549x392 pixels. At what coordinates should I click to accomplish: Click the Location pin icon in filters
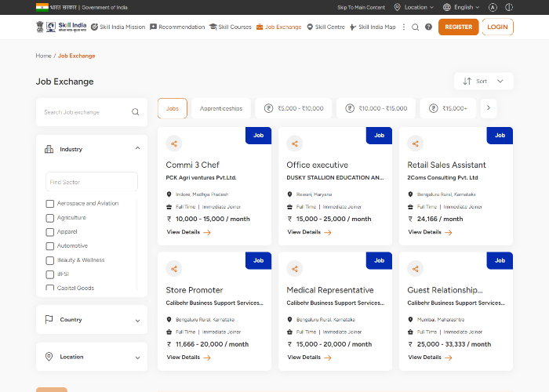click(49, 356)
